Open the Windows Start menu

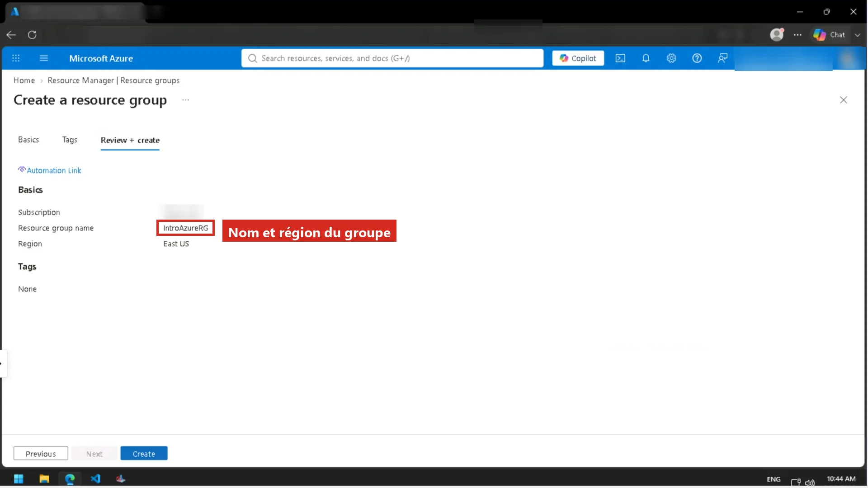(19, 479)
